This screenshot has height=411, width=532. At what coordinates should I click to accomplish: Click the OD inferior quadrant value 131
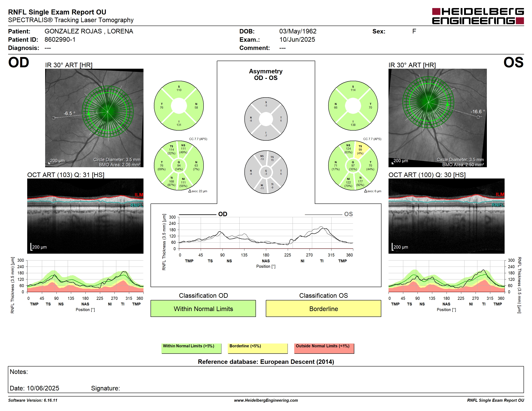click(x=179, y=125)
